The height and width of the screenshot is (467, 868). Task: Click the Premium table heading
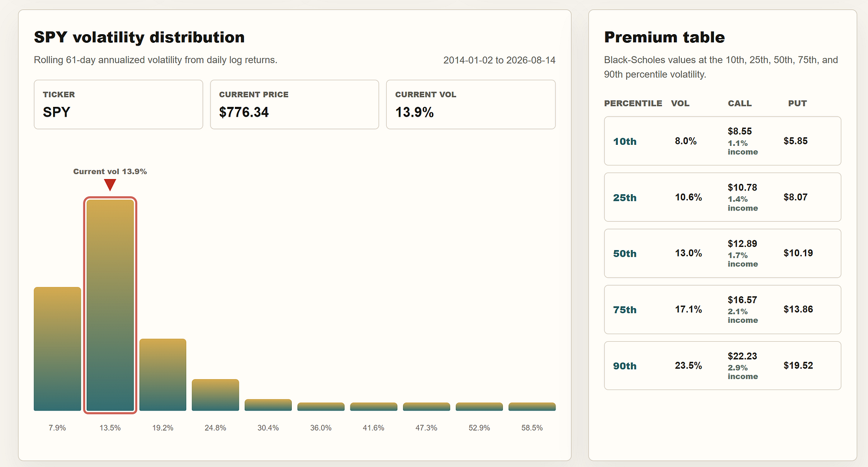665,37
